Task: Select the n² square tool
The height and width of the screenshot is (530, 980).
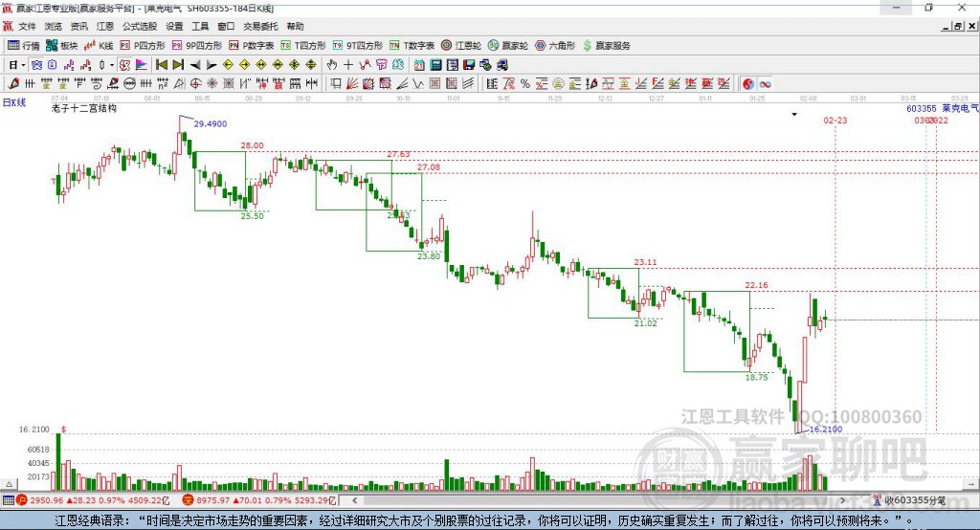Action: (x=163, y=83)
